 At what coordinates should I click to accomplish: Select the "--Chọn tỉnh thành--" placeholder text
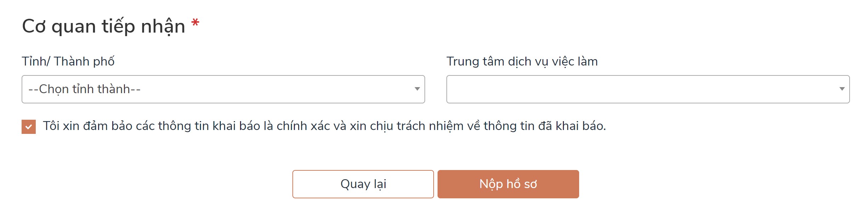(85, 89)
